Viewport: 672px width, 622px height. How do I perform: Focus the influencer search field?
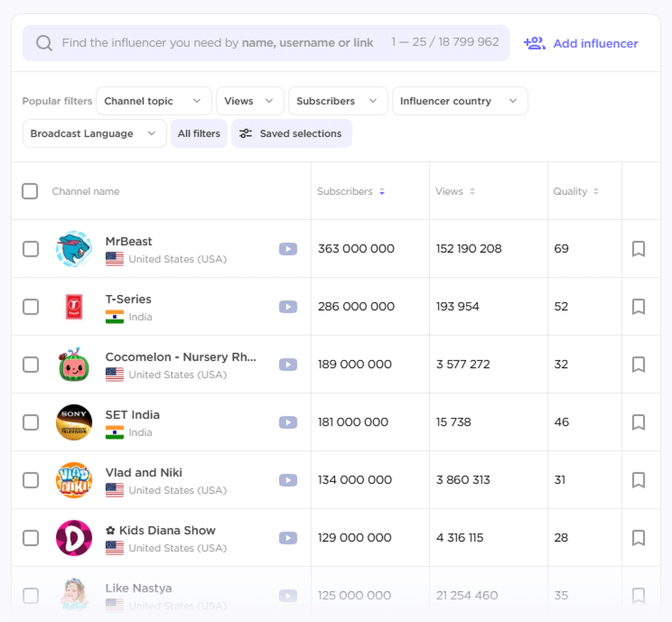click(266, 43)
